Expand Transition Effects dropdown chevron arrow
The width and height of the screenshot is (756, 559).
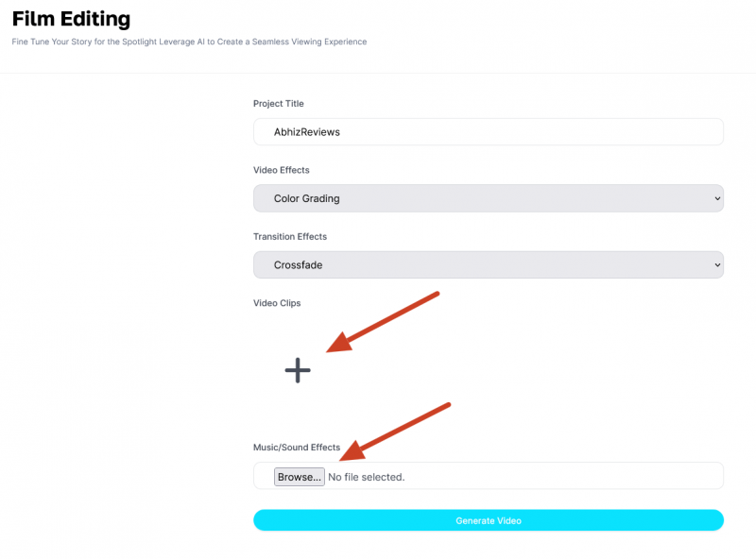pos(717,265)
